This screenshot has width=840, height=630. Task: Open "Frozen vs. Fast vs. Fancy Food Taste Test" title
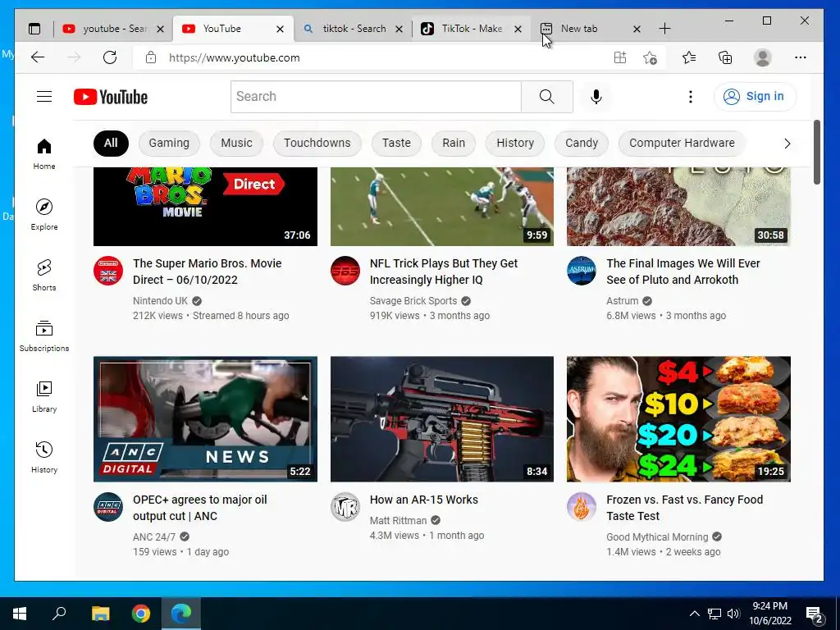(685, 508)
